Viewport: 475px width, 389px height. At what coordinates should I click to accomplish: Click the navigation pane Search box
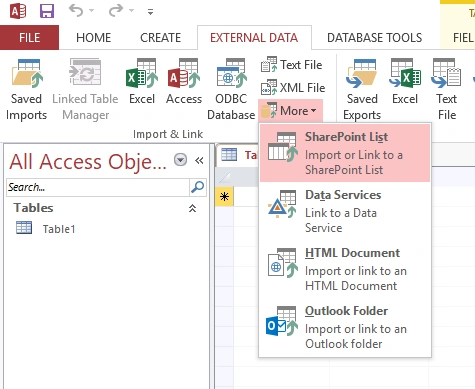tap(98, 187)
